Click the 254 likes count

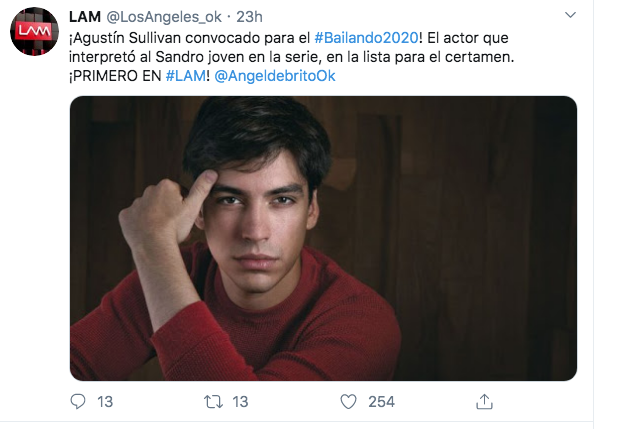coord(381,402)
